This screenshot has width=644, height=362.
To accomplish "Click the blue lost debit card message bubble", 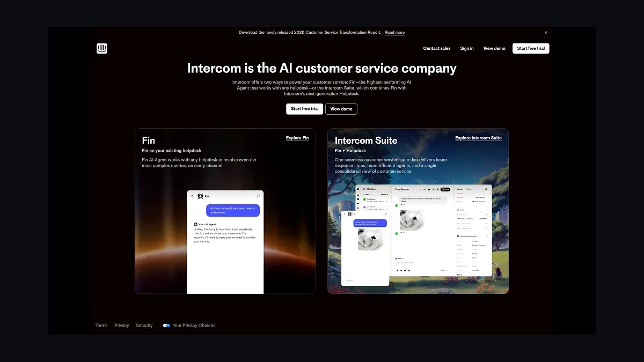I will coord(233,210).
